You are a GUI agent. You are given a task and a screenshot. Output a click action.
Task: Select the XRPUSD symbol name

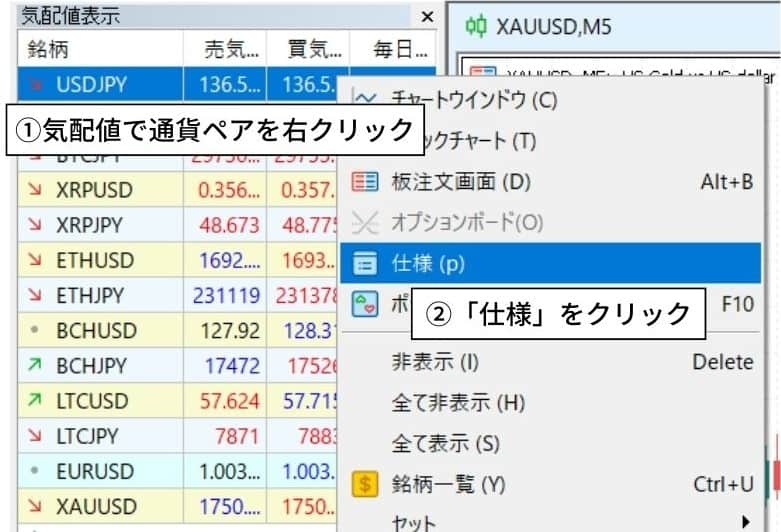click(x=95, y=190)
